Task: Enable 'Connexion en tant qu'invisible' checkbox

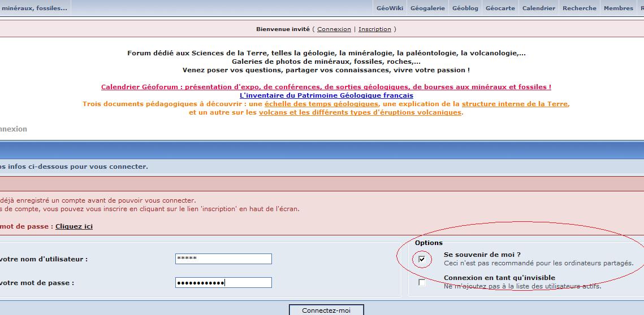Action: click(422, 282)
